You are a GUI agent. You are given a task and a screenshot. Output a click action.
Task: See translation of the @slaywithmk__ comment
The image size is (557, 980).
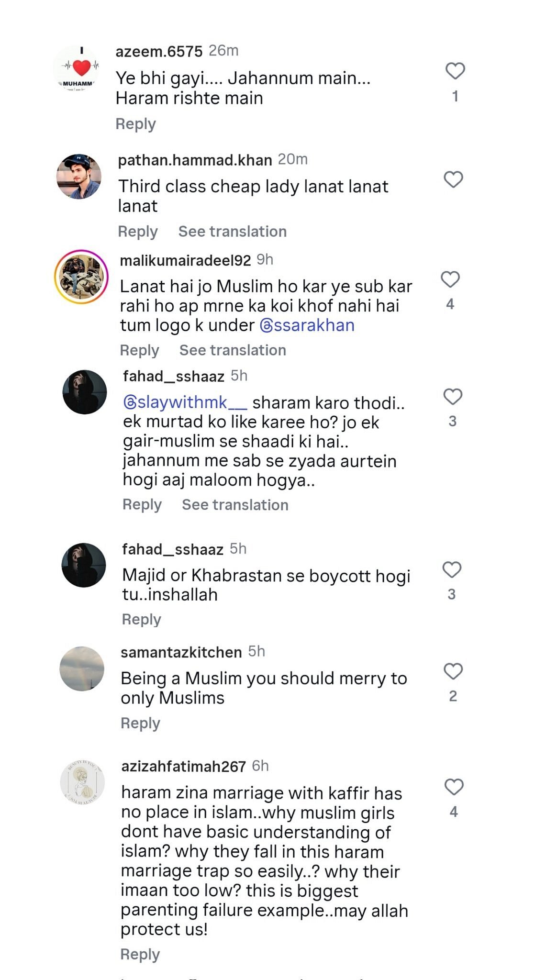pyautogui.click(x=235, y=505)
